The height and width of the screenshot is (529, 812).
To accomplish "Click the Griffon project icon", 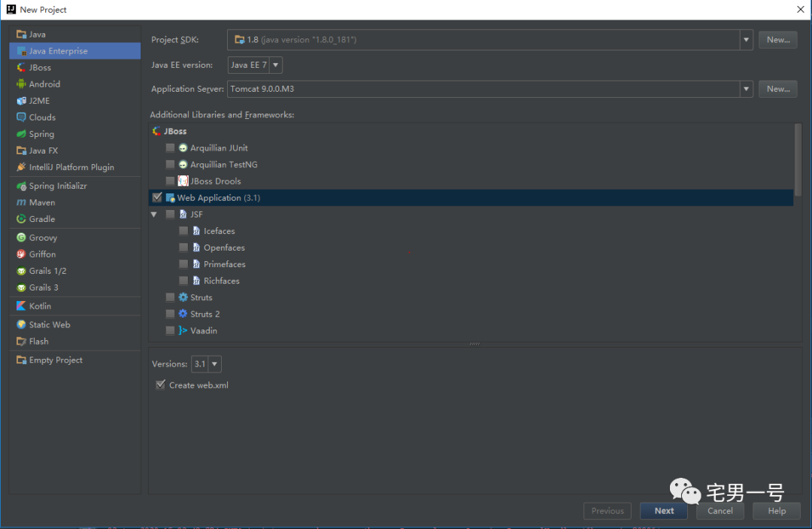I will [x=21, y=254].
